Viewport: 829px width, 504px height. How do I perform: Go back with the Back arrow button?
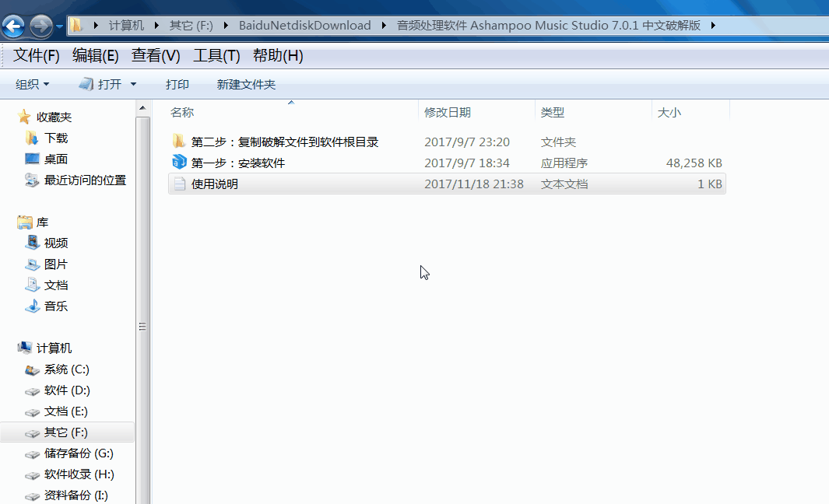14,26
